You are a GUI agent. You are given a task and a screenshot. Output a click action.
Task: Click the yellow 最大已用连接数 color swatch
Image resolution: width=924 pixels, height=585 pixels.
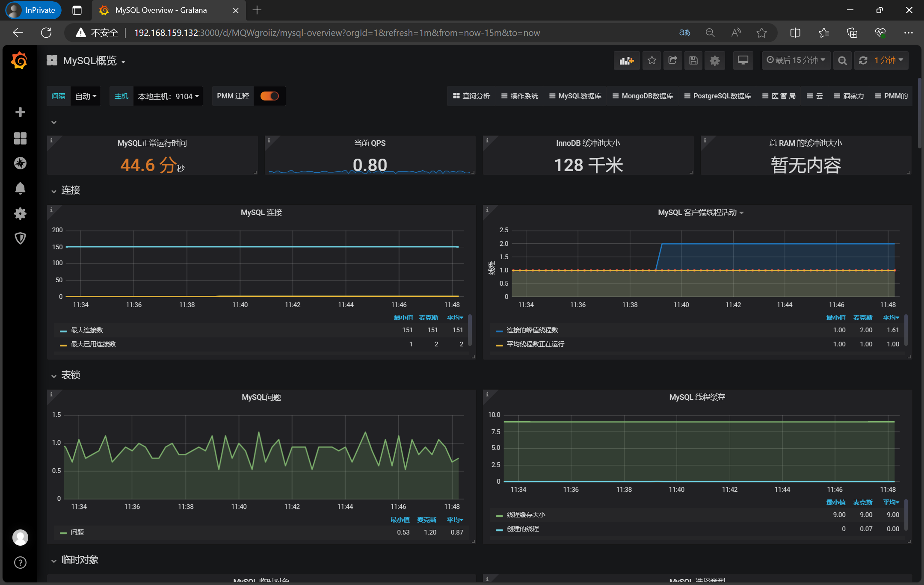tap(63, 345)
